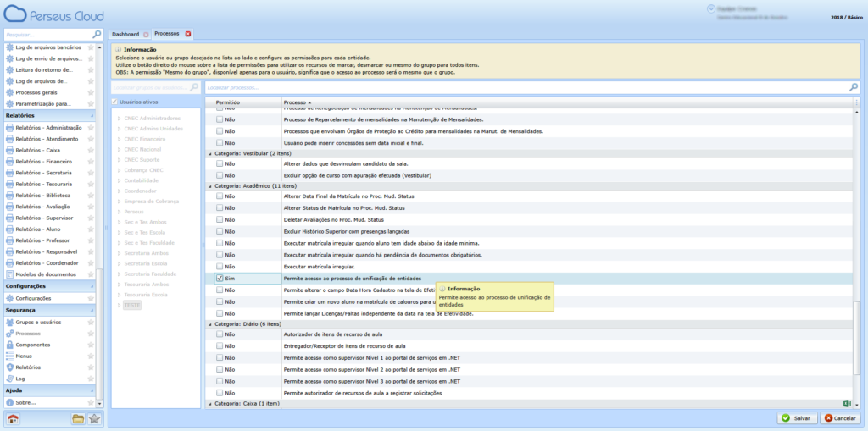Click the home icon at bottom left
868x431 pixels.
coord(13,419)
